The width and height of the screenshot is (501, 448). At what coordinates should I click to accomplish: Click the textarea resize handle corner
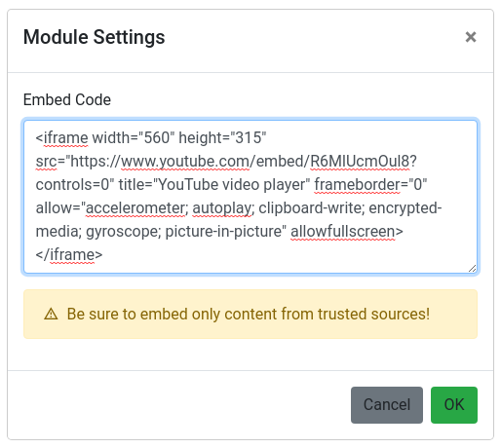473,269
